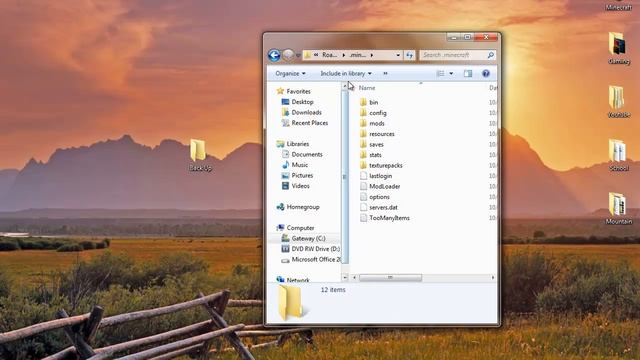The width and height of the screenshot is (640, 360).
Task: Select the Mountain folder on desktop
Action: tap(618, 209)
